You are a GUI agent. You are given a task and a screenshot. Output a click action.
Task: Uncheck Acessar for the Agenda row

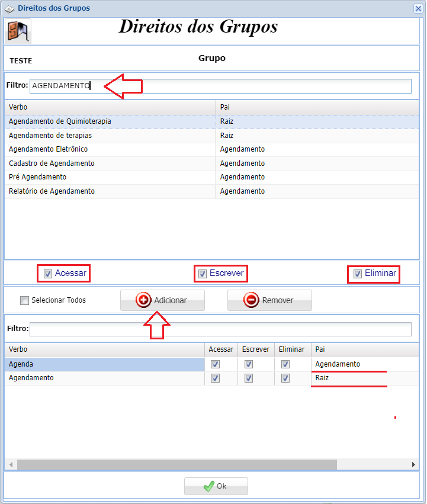[216, 364]
